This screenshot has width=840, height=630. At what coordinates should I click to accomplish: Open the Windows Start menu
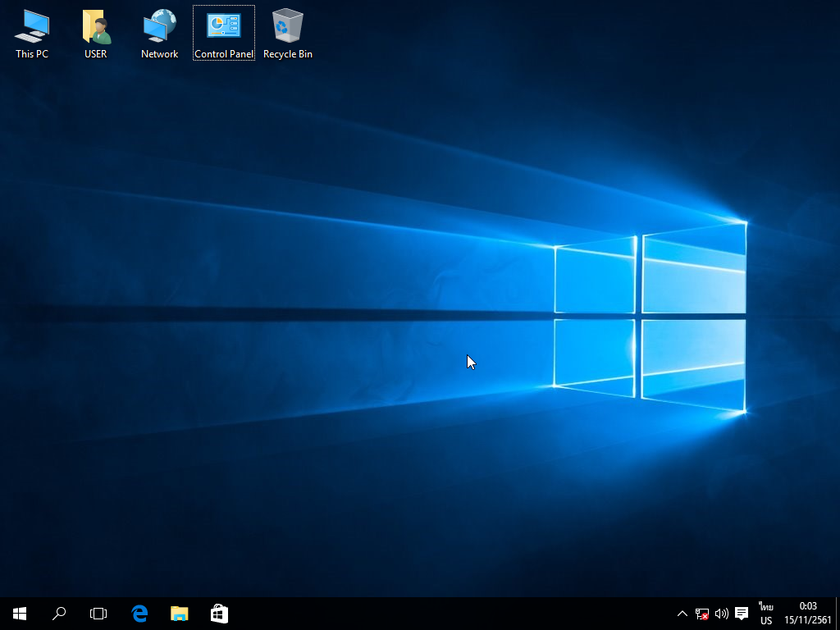click(20, 614)
